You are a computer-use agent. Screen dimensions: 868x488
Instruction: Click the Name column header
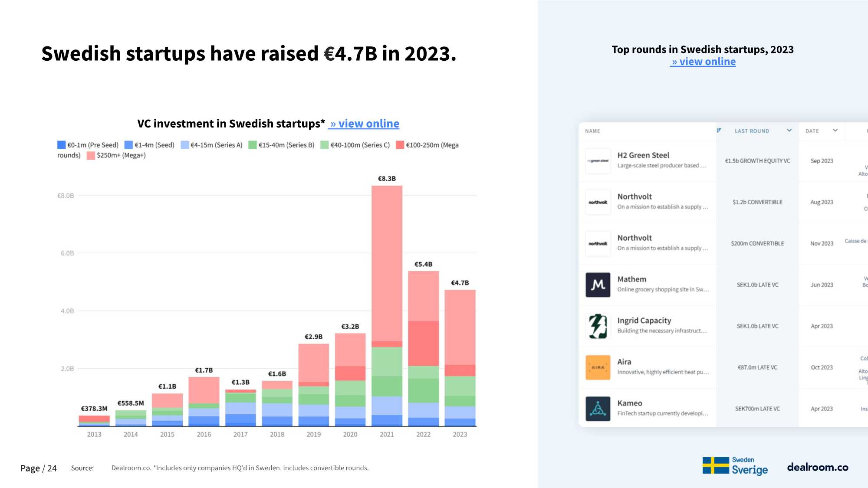point(592,131)
